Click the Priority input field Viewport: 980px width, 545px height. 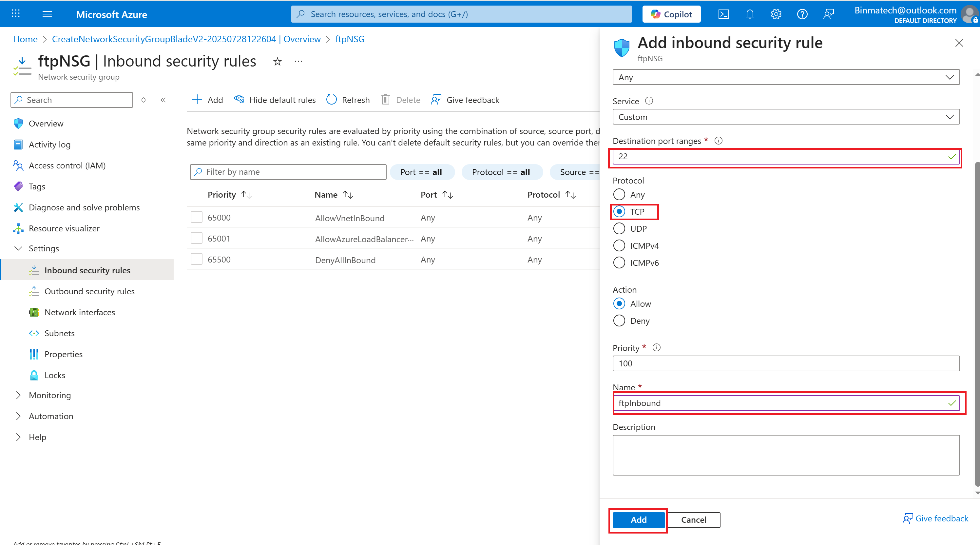(786, 363)
